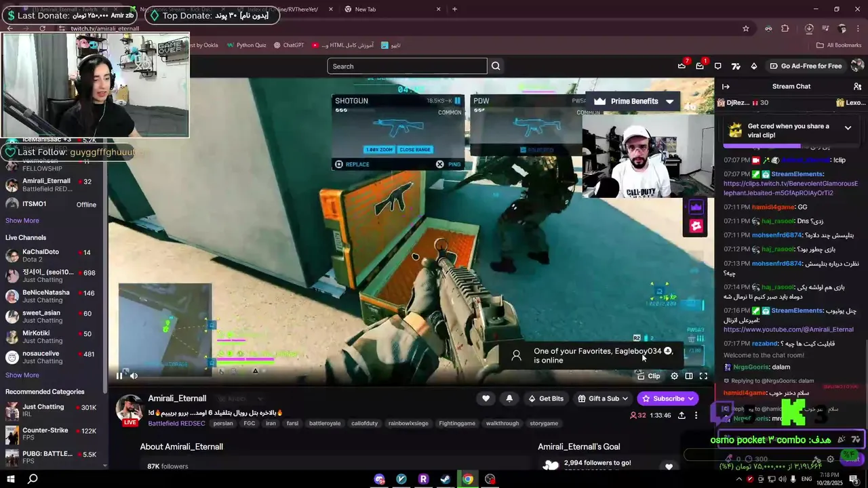Select the callofduty tag

pyautogui.click(x=365, y=424)
